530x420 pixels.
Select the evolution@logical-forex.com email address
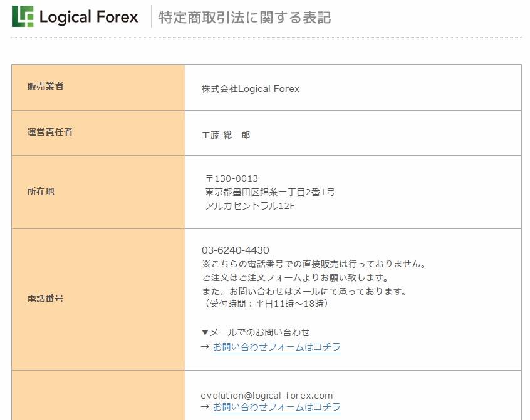tap(267, 396)
